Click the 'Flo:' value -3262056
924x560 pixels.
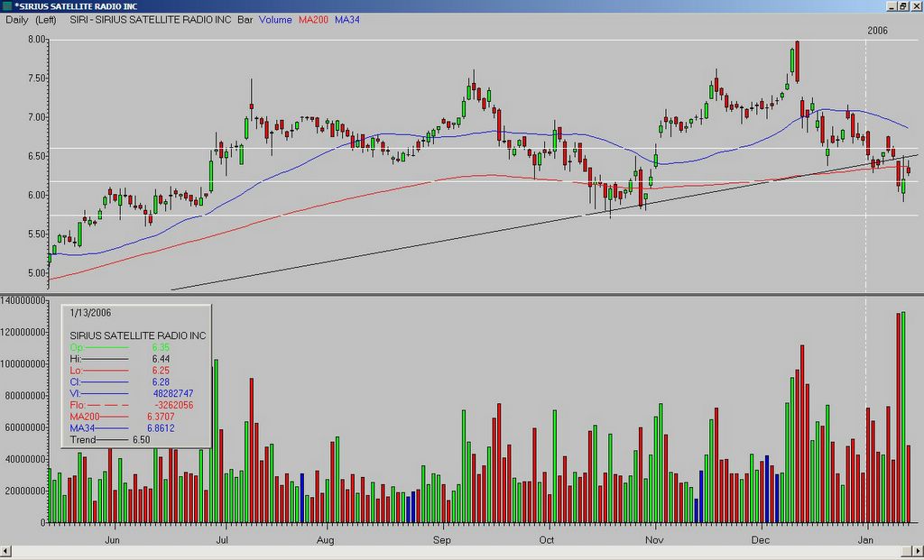[x=174, y=405]
